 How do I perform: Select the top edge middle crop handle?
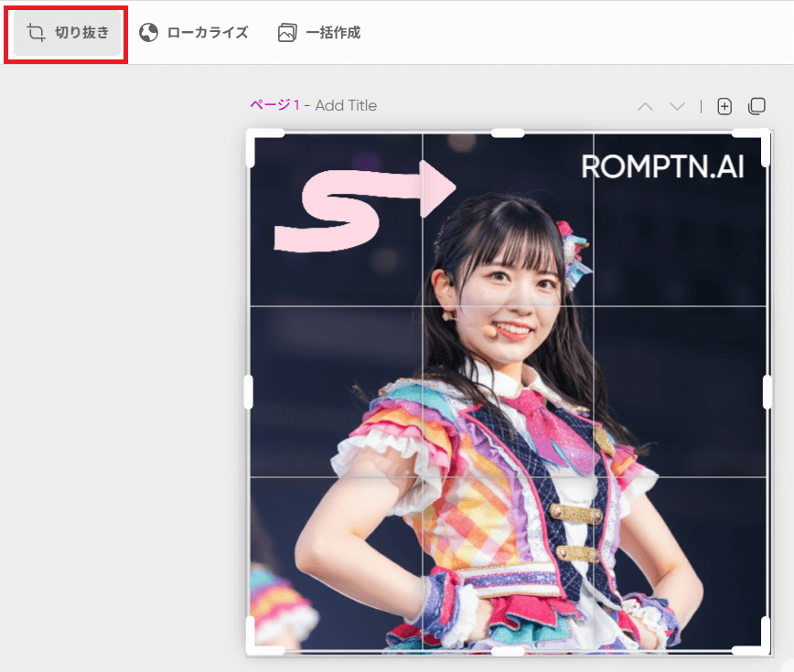[x=508, y=133]
